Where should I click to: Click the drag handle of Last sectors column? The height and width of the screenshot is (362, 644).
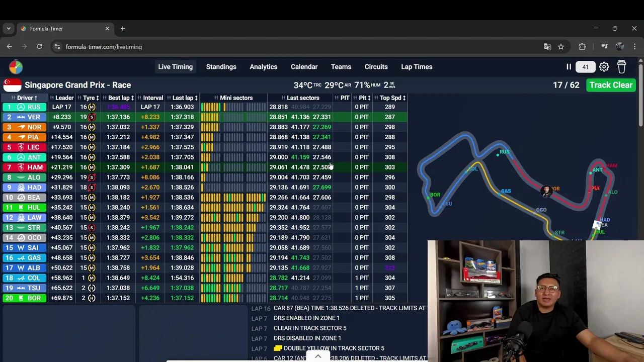pos(283,98)
